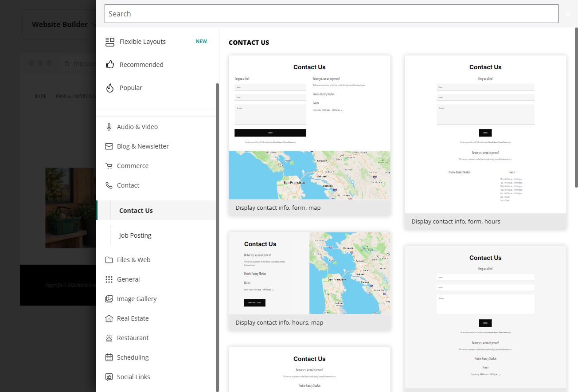Screen dimensions: 578x392
Task: Click the NEW badge beside Flexible Layouts
Action: click(201, 41)
